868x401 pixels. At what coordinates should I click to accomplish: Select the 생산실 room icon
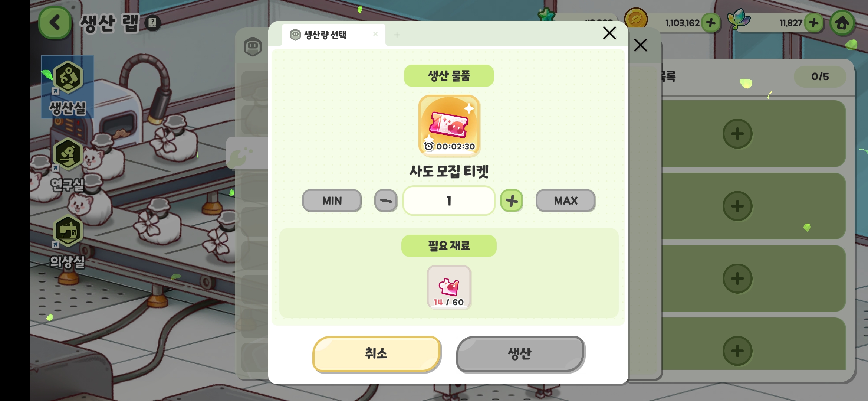[68, 77]
